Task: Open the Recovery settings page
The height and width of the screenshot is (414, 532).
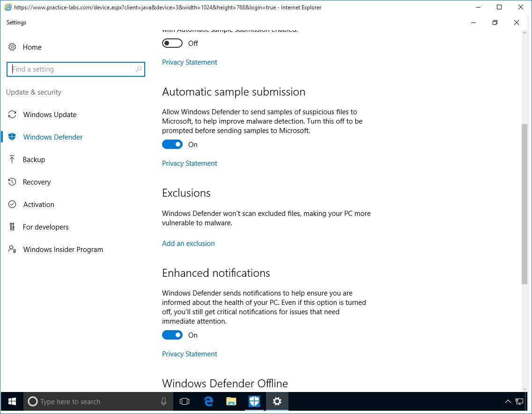Action: point(37,182)
